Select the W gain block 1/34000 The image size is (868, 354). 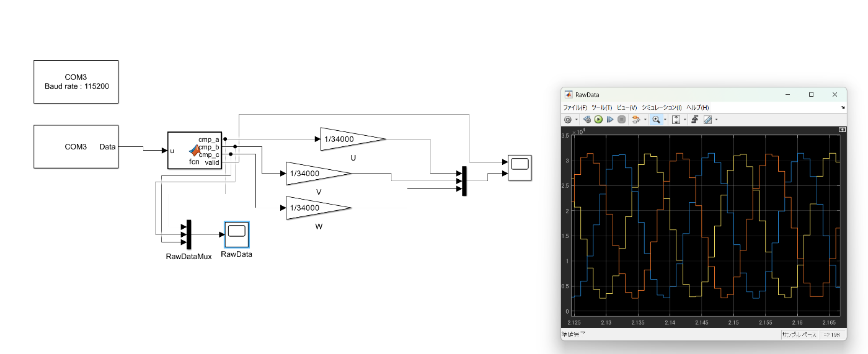pos(319,208)
